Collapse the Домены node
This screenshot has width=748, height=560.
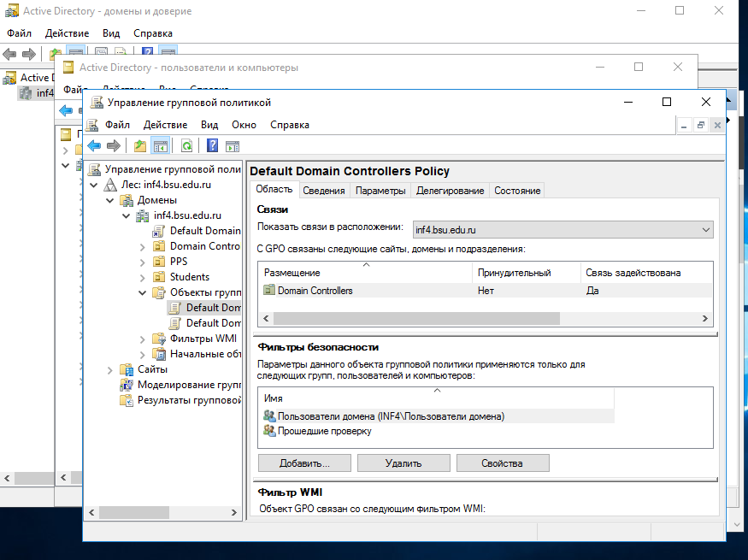(110, 200)
